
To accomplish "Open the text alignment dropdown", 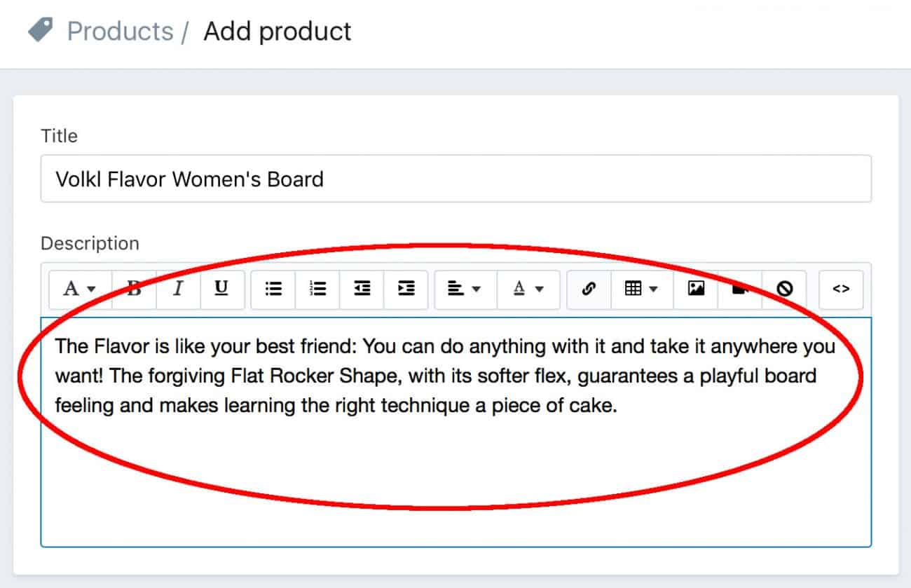I will [x=465, y=289].
